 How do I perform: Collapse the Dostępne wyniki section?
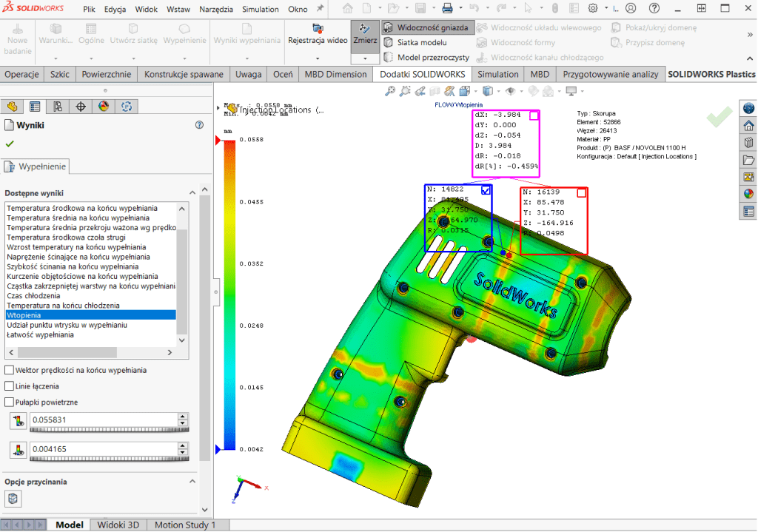point(192,193)
